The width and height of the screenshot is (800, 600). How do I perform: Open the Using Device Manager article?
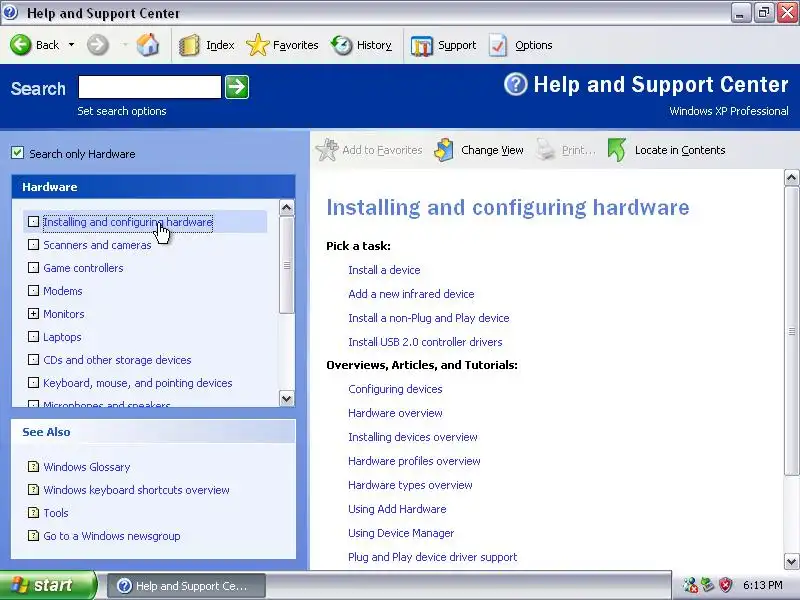coord(401,533)
